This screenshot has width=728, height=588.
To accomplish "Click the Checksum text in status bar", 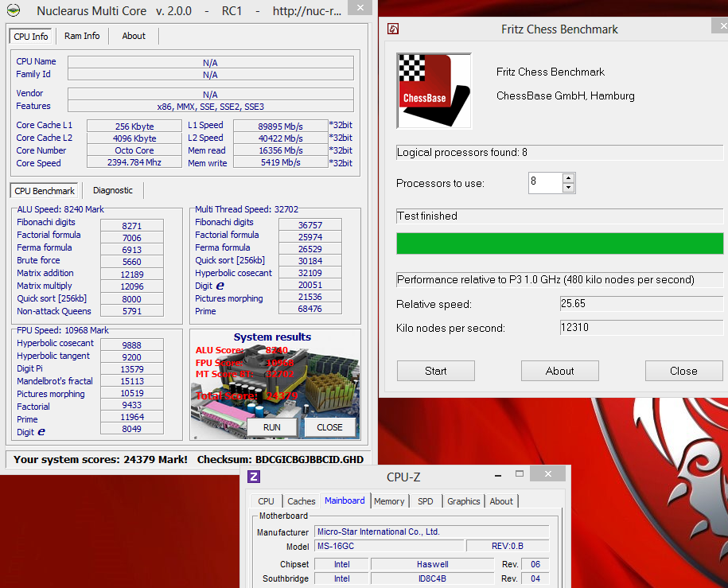I will pyautogui.click(x=280, y=459).
